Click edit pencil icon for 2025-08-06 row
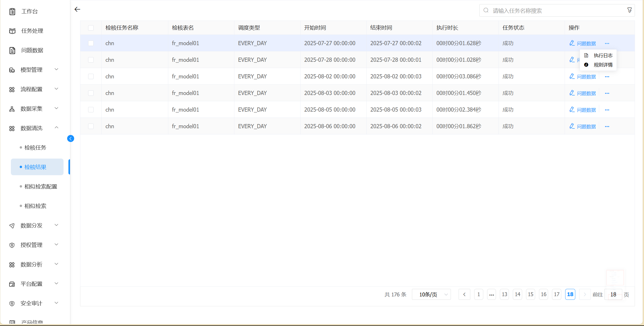 pyautogui.click(x=572, y=126)
